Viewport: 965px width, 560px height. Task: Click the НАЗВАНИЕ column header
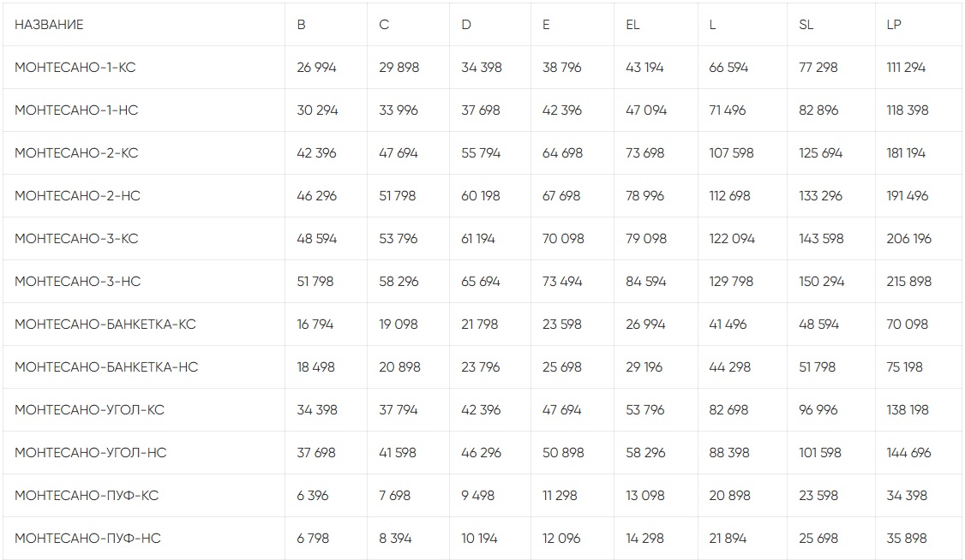point(49,25)
